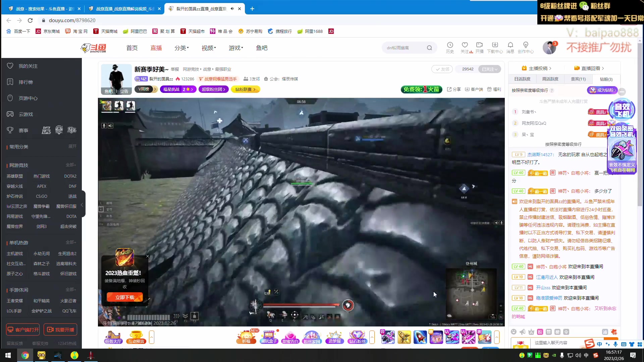
Task: Open the 下载中心 download icon
Action: point(495,47)
